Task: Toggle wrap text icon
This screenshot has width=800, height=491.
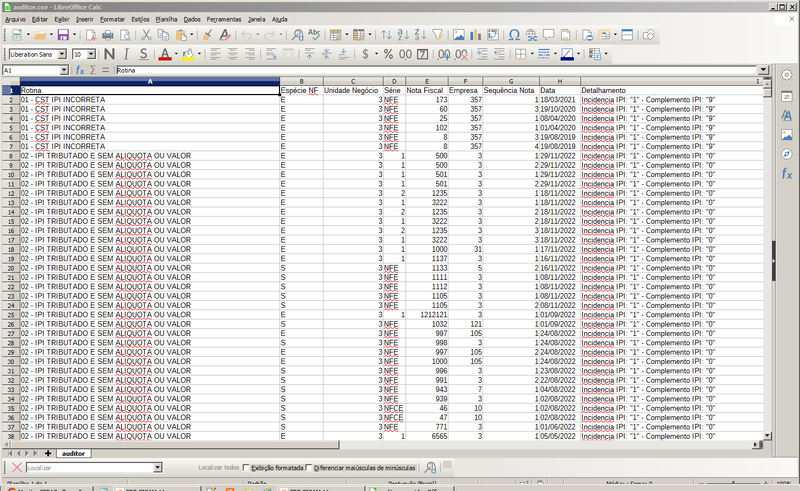Action: (x=271, y=54)
